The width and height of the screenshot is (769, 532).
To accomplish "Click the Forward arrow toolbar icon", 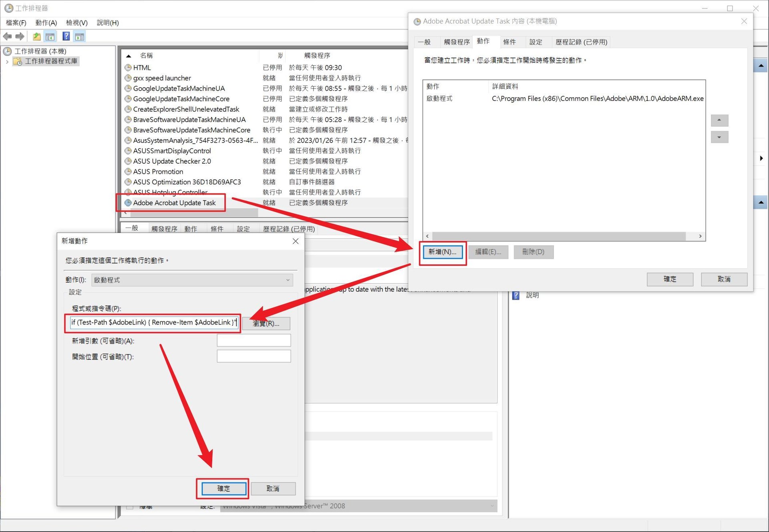I will click(20, 36).
